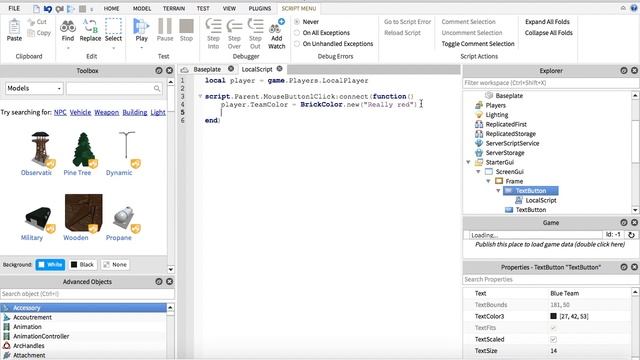Click the Step Into debugger icon
This screenshot has width=640, height=360.
coord(213,25)
